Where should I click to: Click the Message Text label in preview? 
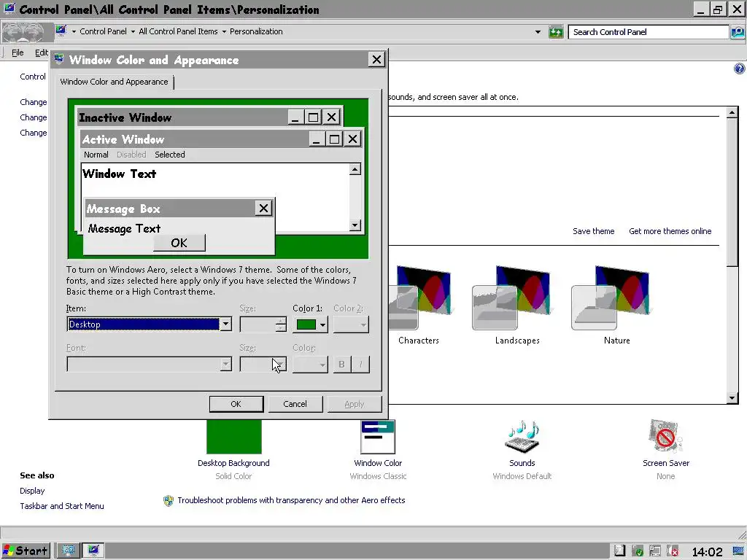125,228
